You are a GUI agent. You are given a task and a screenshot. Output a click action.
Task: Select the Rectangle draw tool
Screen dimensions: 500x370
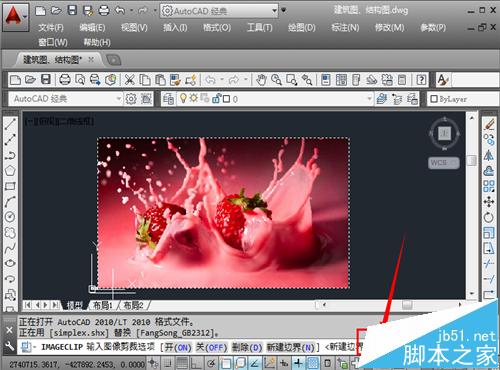10,186
